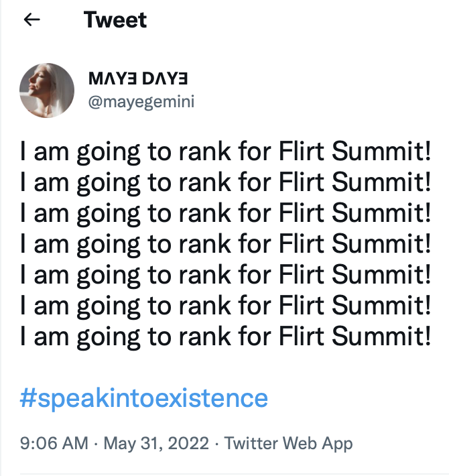Open the MAYE DAYE display name

138,78
